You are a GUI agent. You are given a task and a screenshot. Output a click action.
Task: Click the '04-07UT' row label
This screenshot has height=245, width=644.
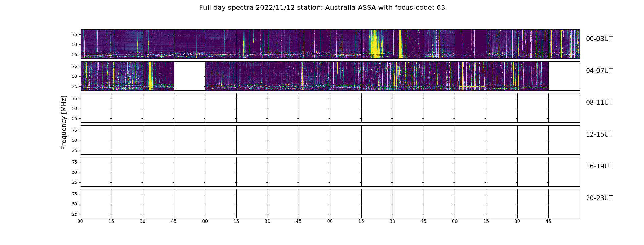599,71
